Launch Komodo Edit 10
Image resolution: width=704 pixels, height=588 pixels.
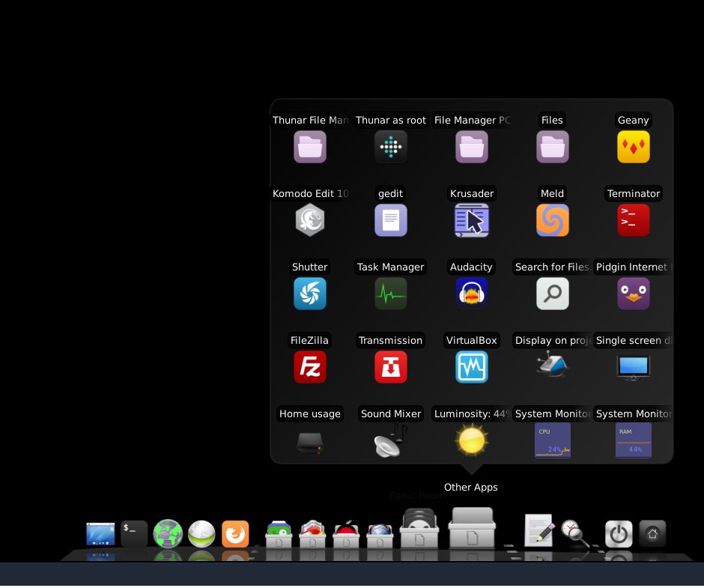coord(310,220)
